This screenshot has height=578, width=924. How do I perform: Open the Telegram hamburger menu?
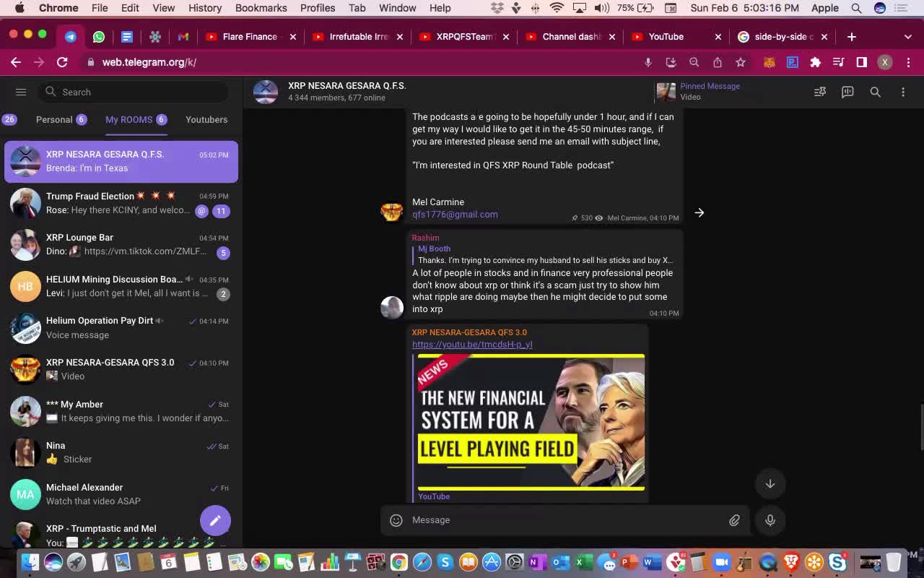pos(21,92)
